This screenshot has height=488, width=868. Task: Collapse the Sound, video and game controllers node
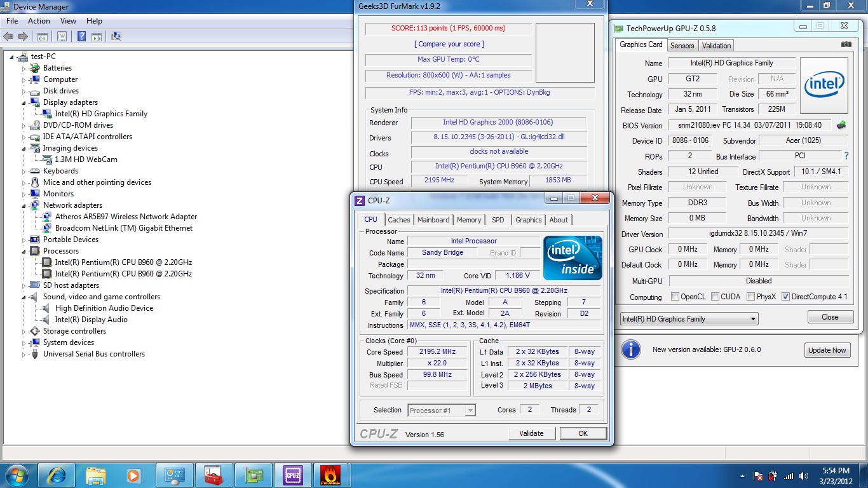[x=24, y=297]
